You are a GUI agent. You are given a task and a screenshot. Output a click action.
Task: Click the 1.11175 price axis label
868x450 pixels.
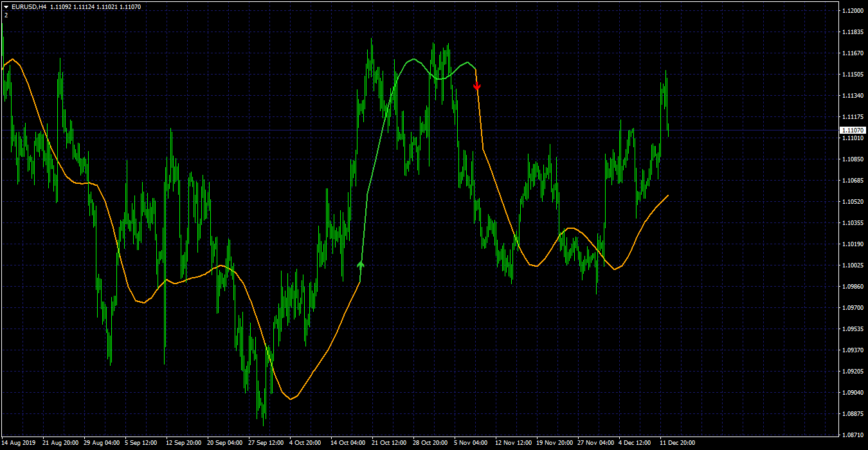click(853, 117)
